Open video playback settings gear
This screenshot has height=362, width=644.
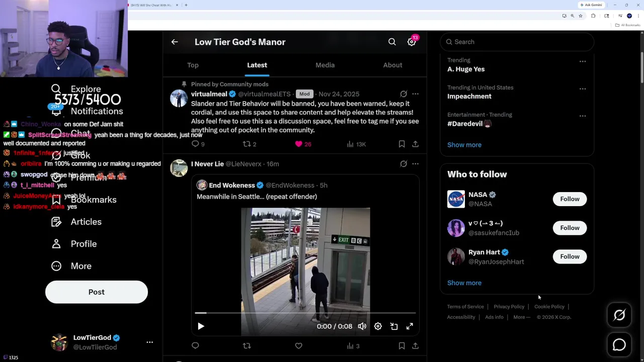[x=378, y=326]
